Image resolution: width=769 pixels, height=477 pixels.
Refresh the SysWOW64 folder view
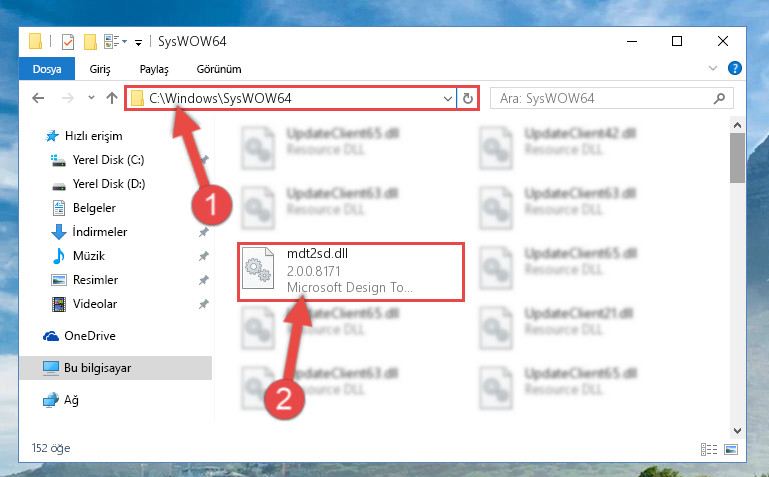click(x=468, y=99)
